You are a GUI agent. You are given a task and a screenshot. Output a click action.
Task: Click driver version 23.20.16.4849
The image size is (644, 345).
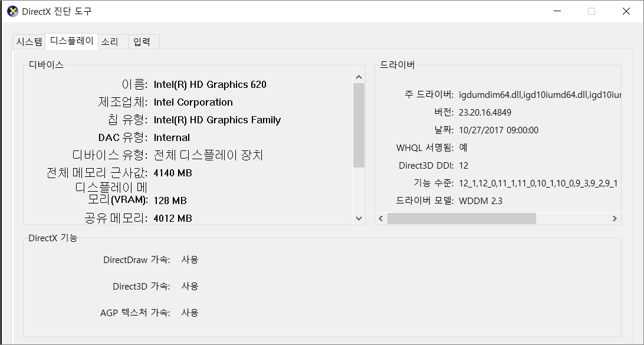tap(485, 113)
